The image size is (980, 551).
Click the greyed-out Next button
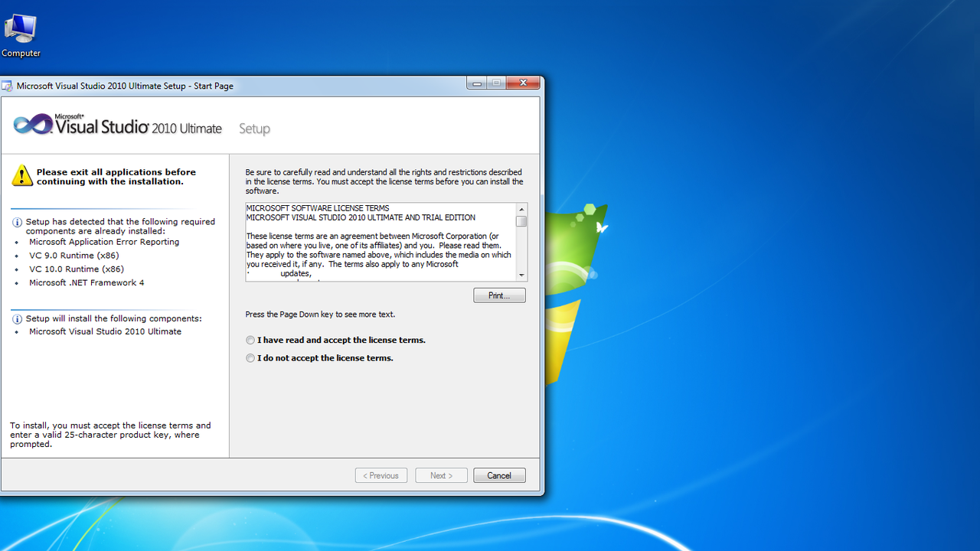pos(441,475)
